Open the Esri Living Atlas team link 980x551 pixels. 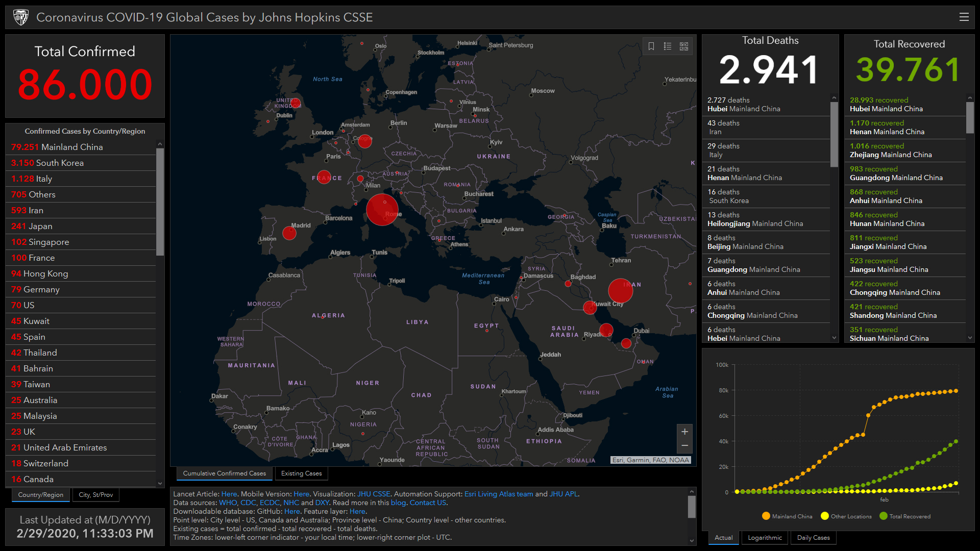pos(499,494)
